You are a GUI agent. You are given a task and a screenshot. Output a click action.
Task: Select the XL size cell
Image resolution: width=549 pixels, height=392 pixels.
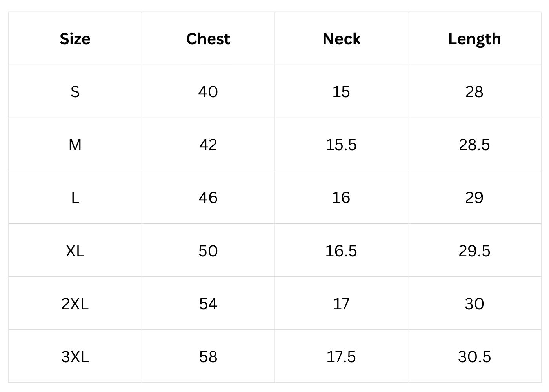click(x=75, y=250)
